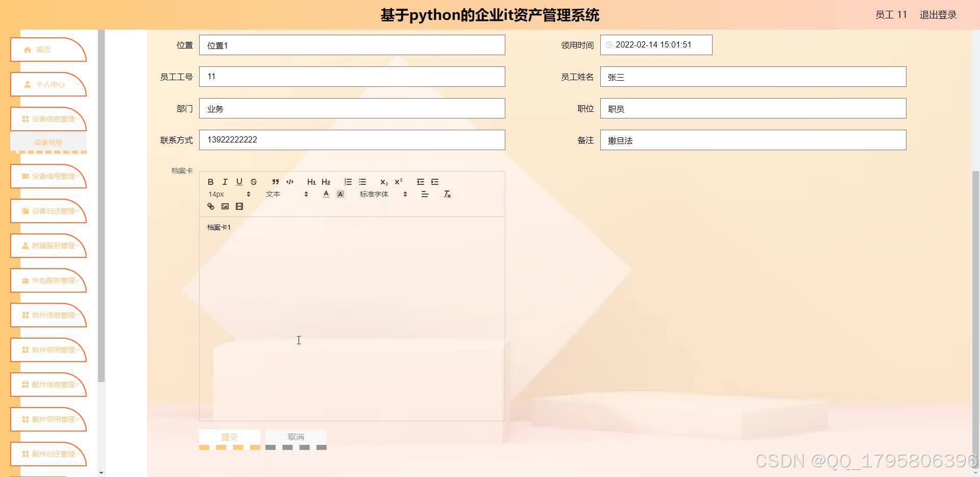Image resolution: width=980 pixels, height=477 pixels.
Task: Click 退出登录 to log out
Action: click(x=938, y=15)
